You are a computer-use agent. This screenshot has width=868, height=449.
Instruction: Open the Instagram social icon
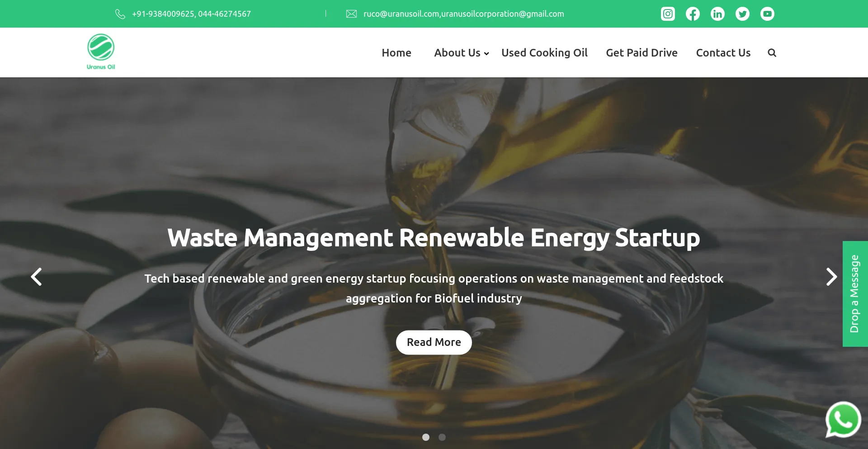pyautogui.click(x=668, y=14)
